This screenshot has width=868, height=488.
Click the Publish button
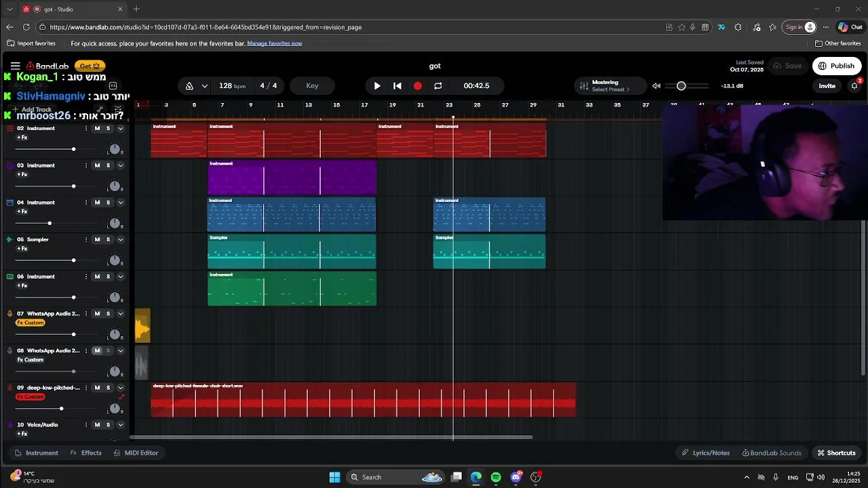(x=837, y=66)
